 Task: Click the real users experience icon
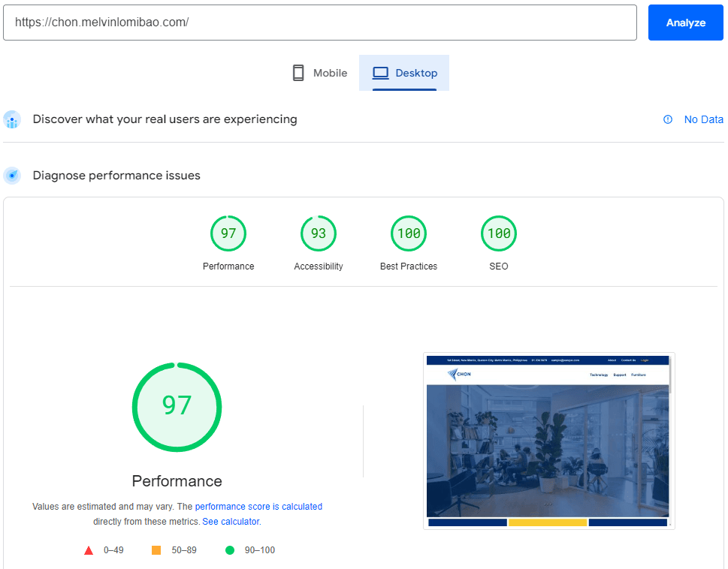[x=12, y=119]
